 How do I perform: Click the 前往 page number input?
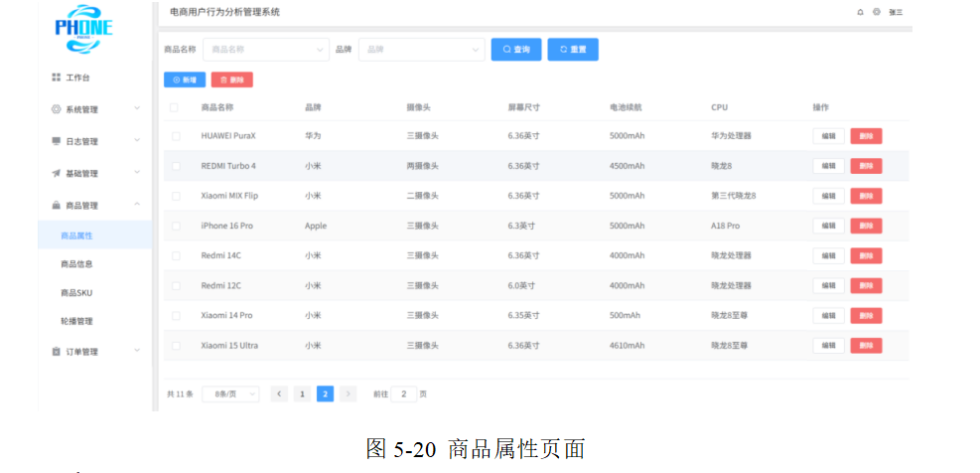coord(404,394)
